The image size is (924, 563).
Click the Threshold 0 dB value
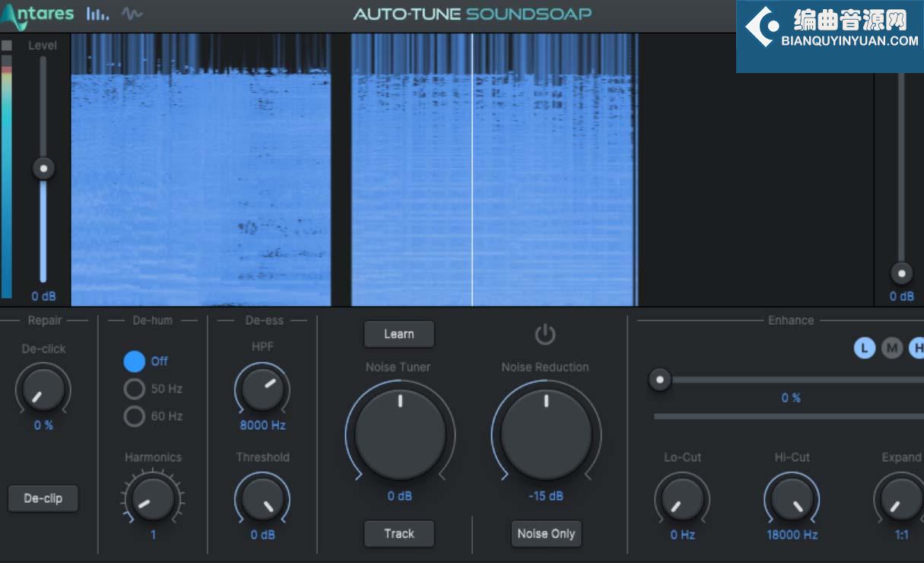[262, 535]
